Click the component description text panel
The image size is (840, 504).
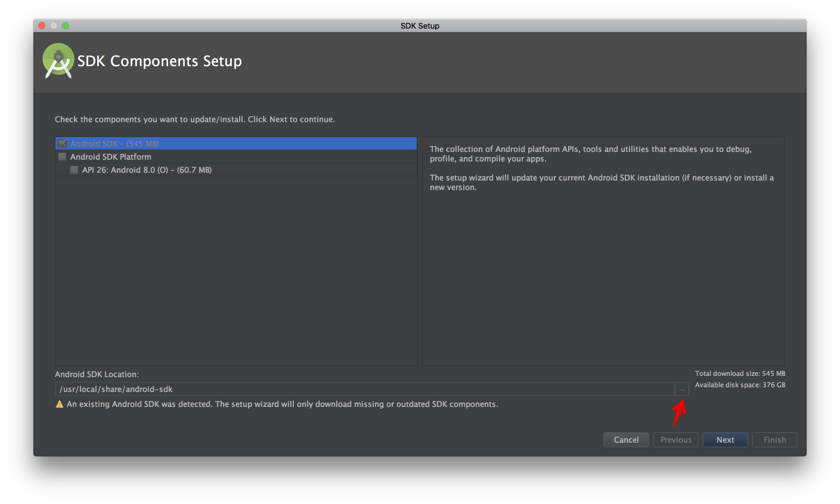tap(603, 250)
